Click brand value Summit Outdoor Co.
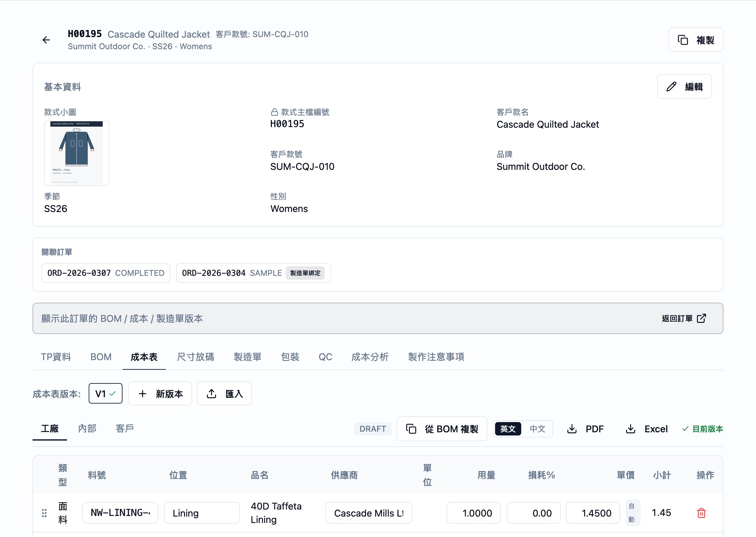The height and width of the screenshot is (537, 756). point(541,166)
